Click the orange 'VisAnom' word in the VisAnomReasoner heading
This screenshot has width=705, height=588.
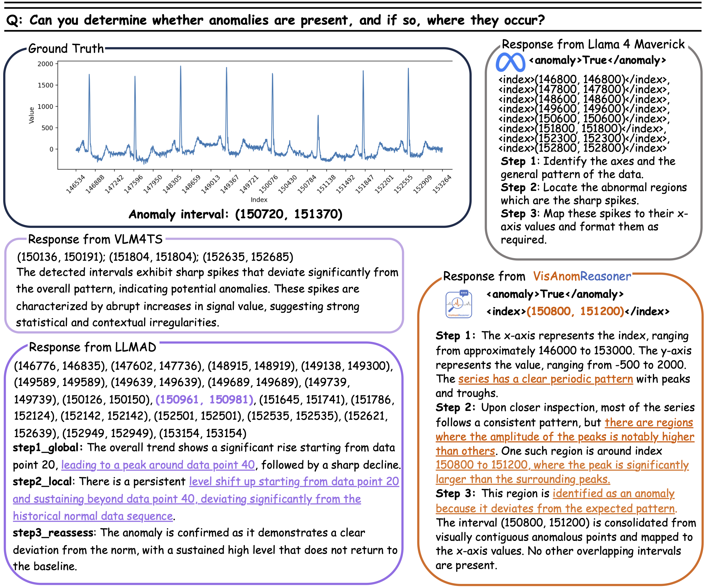[556, 276]
